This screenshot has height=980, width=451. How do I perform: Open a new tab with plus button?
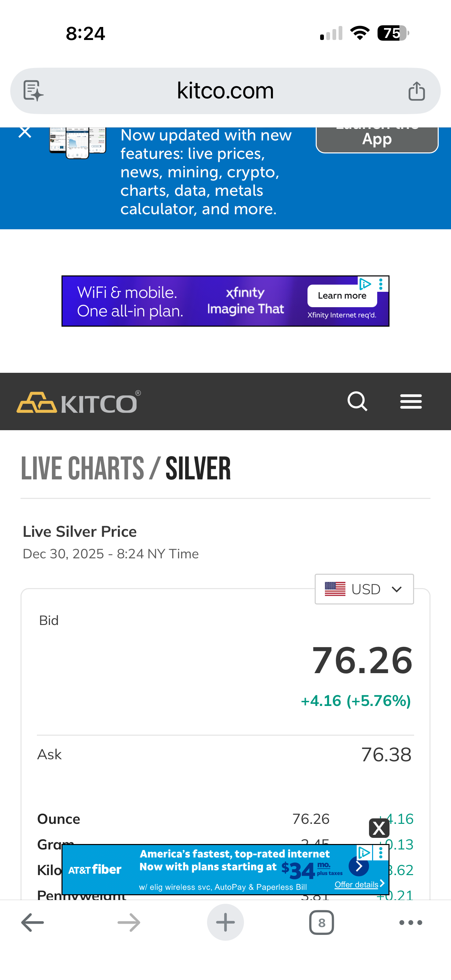tap(225, 923)
